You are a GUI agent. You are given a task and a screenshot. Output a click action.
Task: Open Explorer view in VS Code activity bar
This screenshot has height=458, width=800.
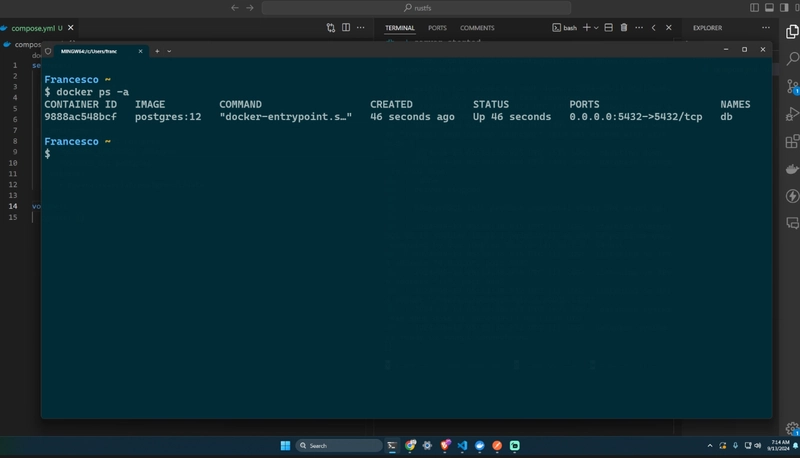click(x=792, y=32)
